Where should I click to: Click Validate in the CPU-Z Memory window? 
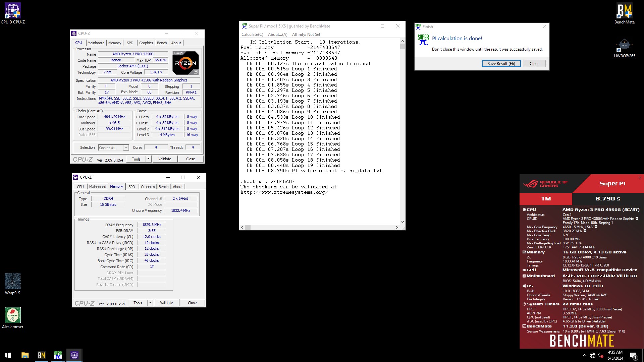(x=166, y=303)
